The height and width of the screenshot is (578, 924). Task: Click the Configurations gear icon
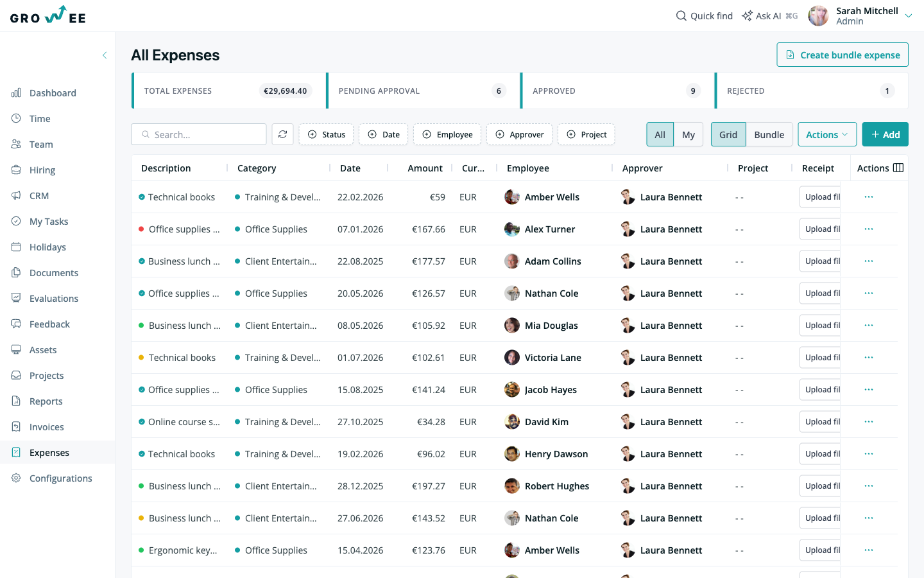[x=16, y=478]
